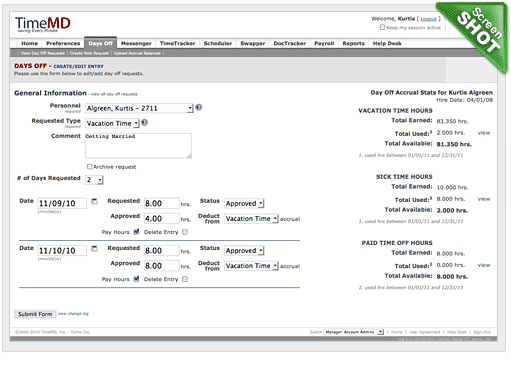Click the Submit Form button
This screenshot has height=375, width=511.
[35, 314]
